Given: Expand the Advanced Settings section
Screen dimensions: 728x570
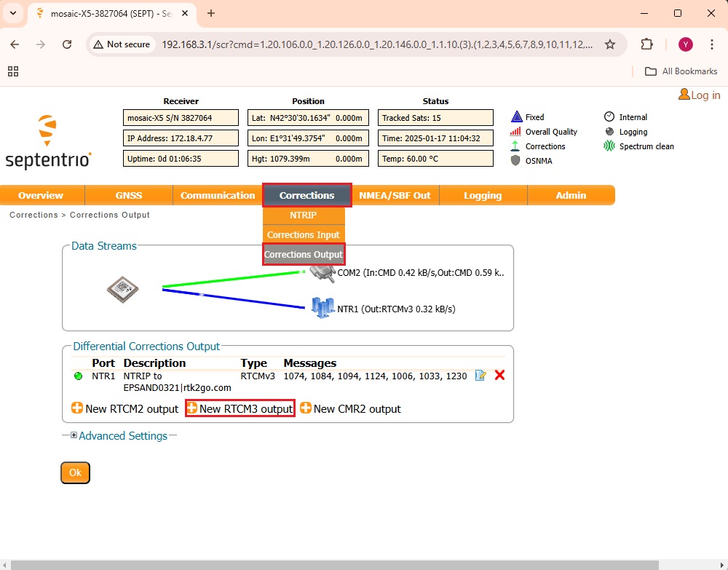Looking at the screenshot, I should pos(74,436).
